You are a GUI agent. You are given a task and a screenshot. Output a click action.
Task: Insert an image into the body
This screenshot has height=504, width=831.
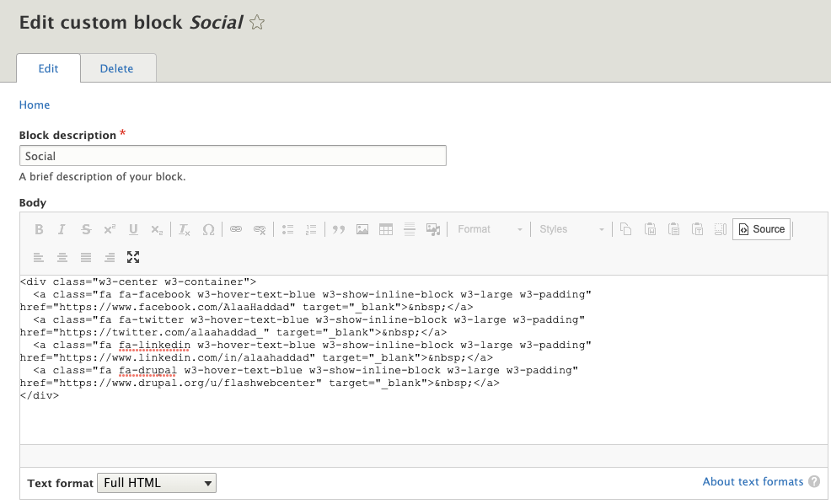click(362, 229)
